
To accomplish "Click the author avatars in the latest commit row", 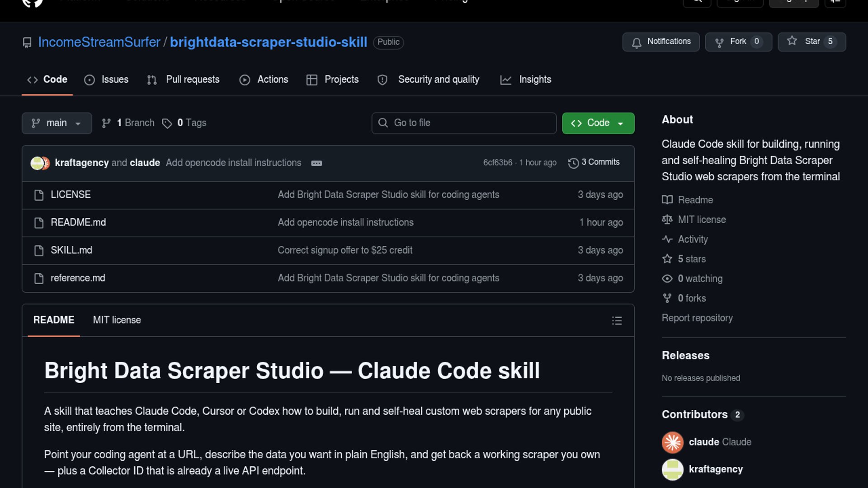I will pos(40,163).
